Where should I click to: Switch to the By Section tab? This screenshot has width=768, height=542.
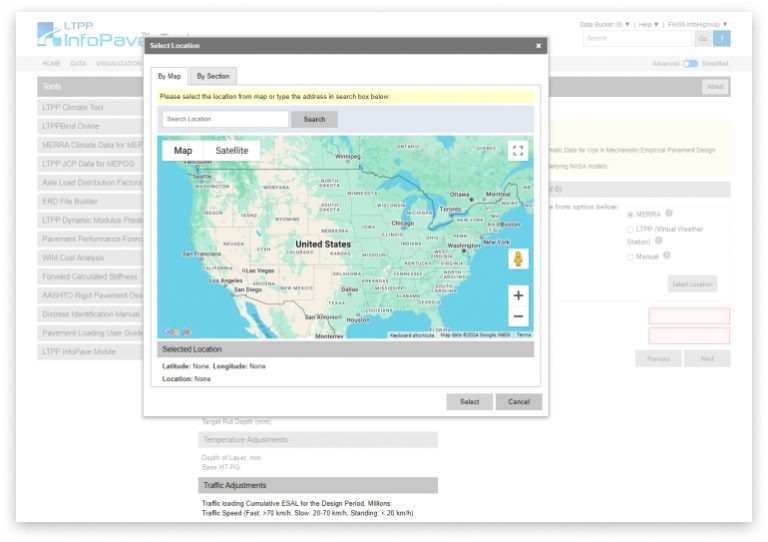(212, 76)
